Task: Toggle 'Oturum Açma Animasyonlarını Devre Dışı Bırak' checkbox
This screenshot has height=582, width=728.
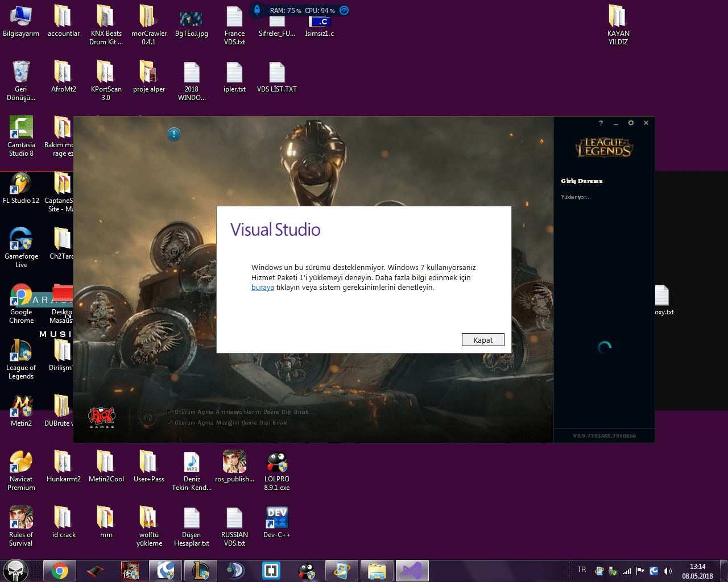Action: coord(170,412)
